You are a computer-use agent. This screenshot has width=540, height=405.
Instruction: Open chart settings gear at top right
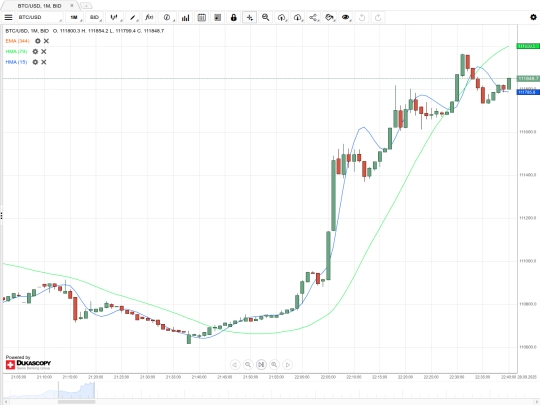[533, 17]
